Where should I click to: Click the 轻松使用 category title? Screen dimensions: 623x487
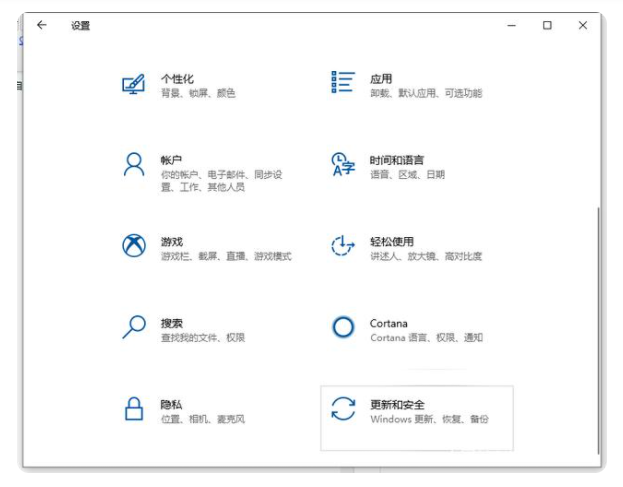click(391, 242)
